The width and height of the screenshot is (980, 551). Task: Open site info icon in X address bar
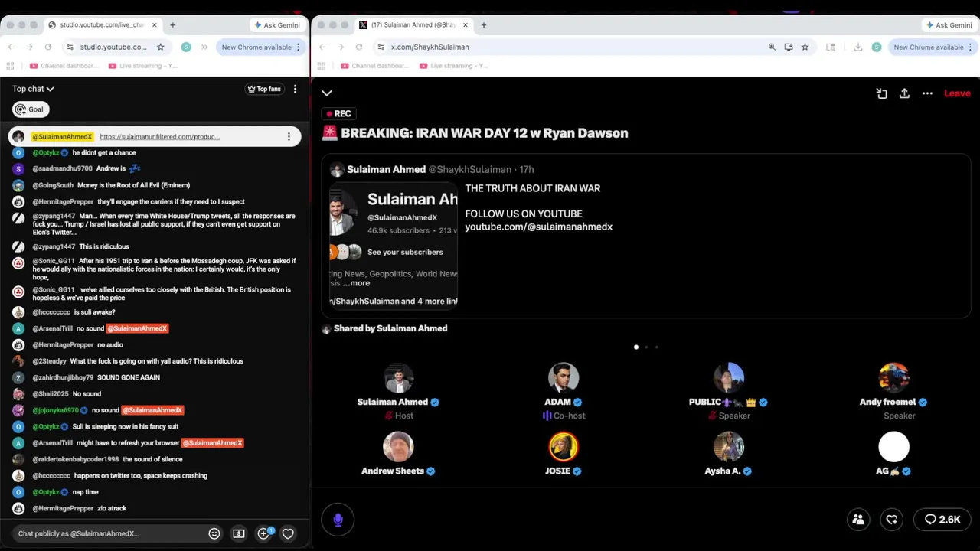coord(381,47)
